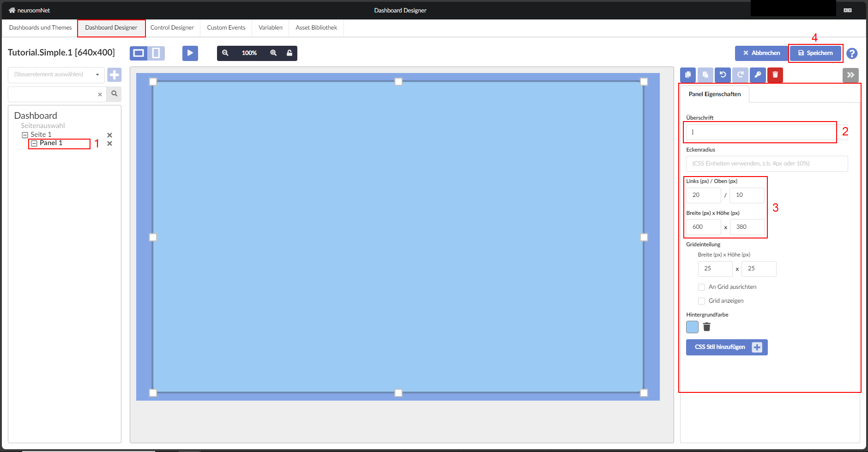Open the Control Designer tab

(x=172, y=28)
